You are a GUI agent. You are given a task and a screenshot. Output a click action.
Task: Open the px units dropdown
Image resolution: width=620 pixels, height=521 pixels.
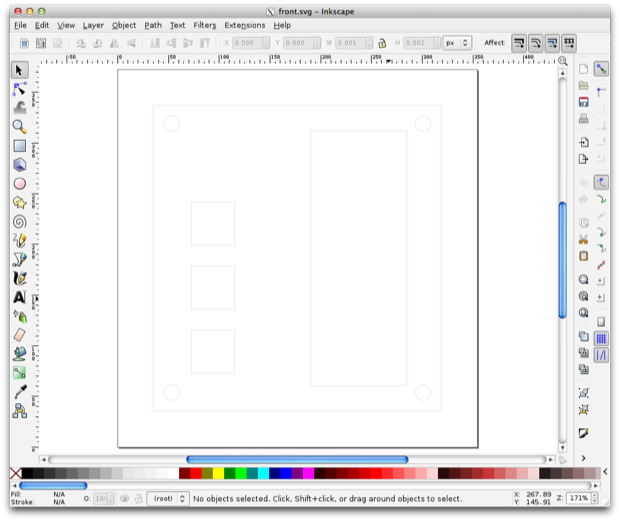point(457,43)
